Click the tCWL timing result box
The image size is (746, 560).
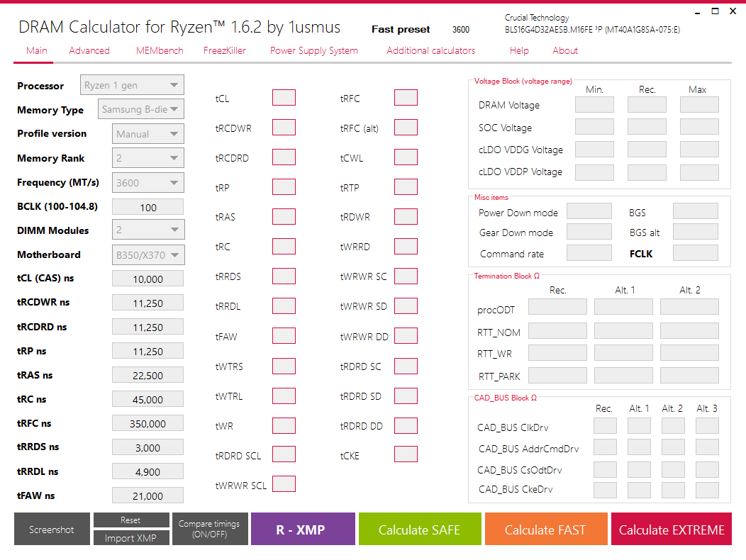click(406, 157)
